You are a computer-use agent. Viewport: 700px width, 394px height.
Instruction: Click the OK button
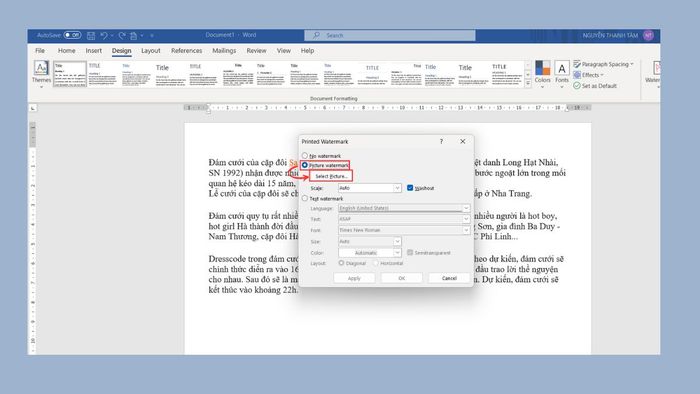[x=401, y=278]
